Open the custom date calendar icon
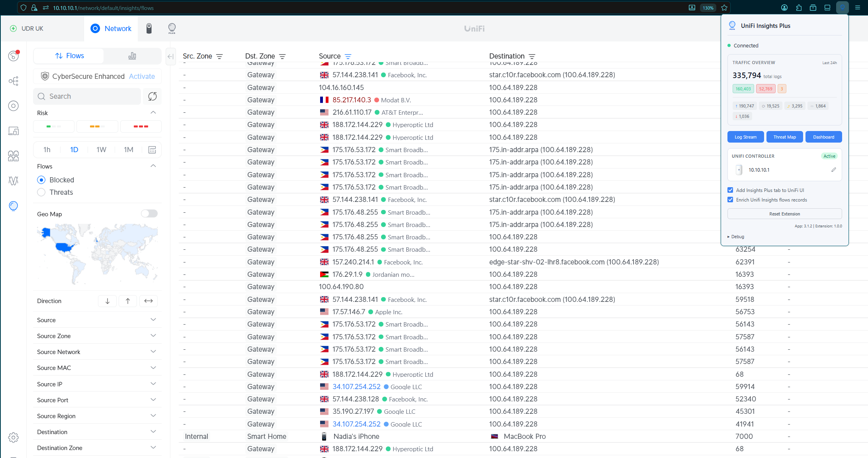Screen dimensions: 868x458 pyautogui.click(x=152, y=150)
